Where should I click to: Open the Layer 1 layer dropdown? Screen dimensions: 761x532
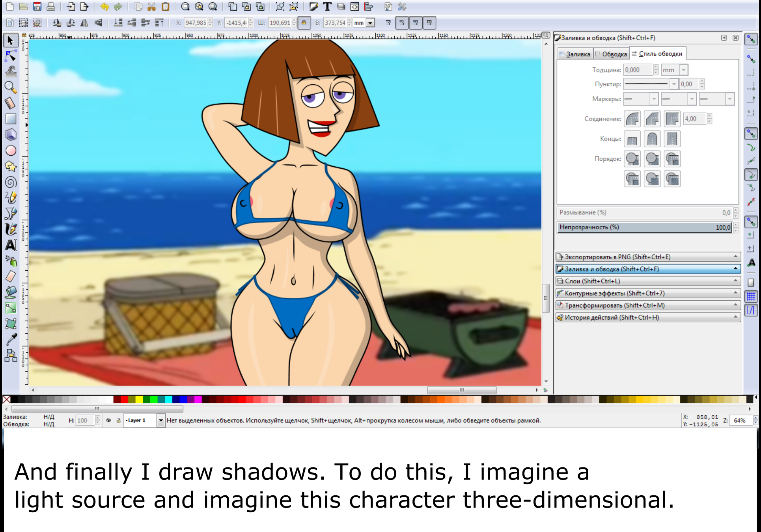coord(160,420)
